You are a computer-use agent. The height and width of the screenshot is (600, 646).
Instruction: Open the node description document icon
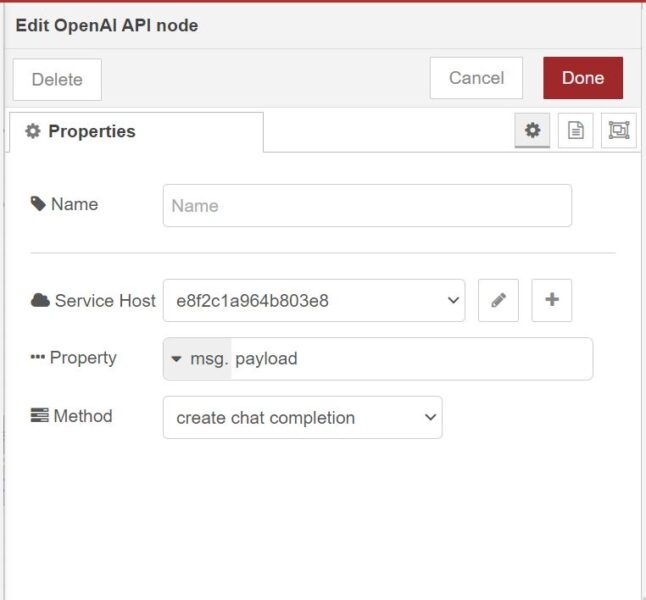click(x=575, y=130)
